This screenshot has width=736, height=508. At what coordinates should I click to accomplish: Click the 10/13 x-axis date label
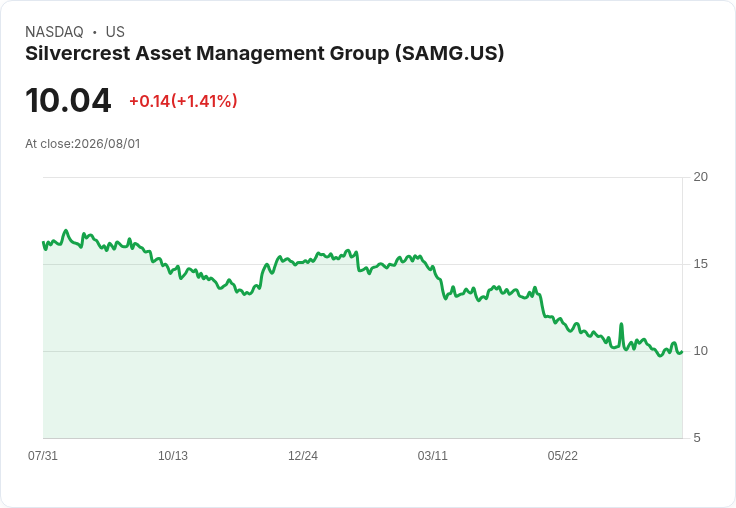(173, 455)
